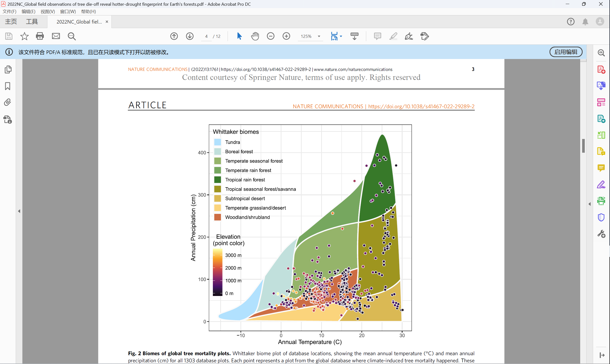Click the fit page width icon
Screen dimensions: 610x364
pyautogui.click(x=334, y=36)
